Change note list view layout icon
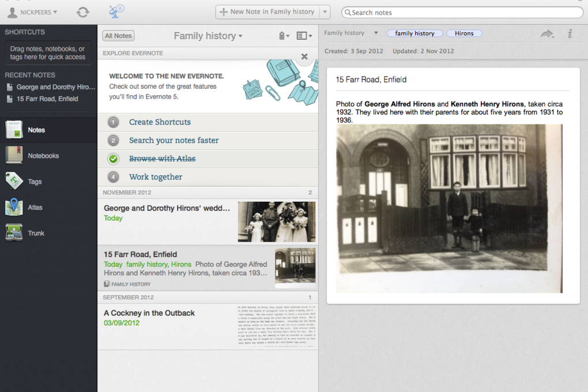This screenshot has width=588, height=392. pos(304,36)
